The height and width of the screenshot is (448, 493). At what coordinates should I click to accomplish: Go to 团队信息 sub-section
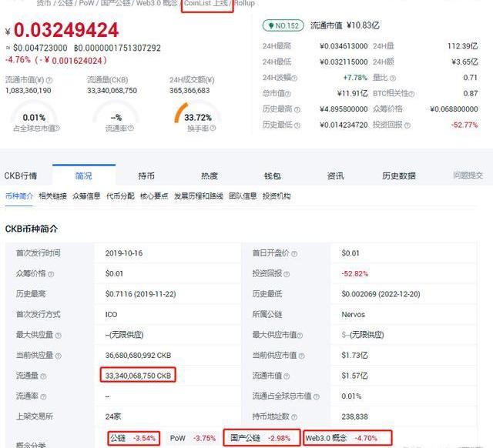pyautogui.click(x=243, y=196)
